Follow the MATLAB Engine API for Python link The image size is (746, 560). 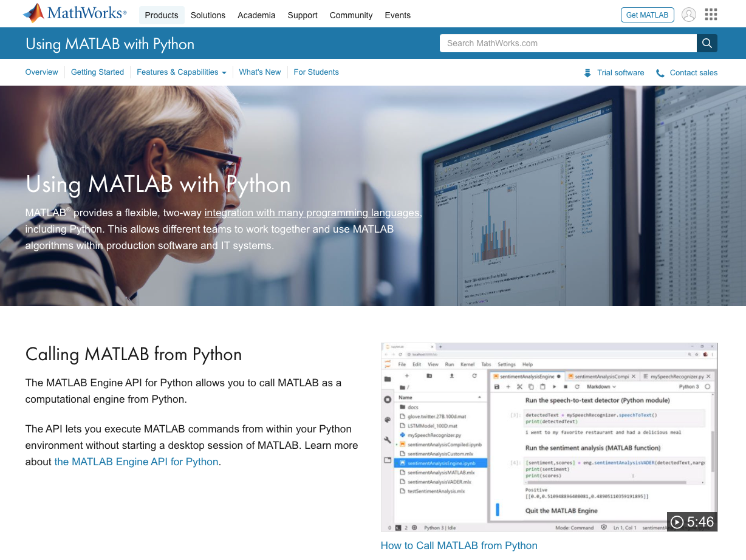[x=136, y=462]
